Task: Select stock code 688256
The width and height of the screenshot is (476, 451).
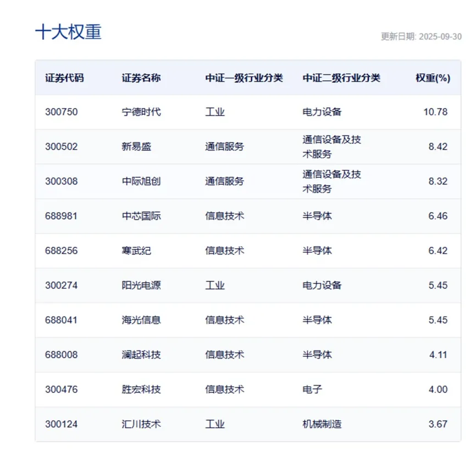Action: 62,250
